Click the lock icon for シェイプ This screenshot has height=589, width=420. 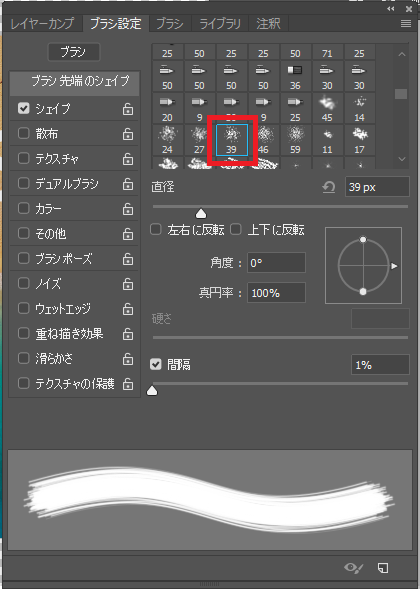coord(128,109)
